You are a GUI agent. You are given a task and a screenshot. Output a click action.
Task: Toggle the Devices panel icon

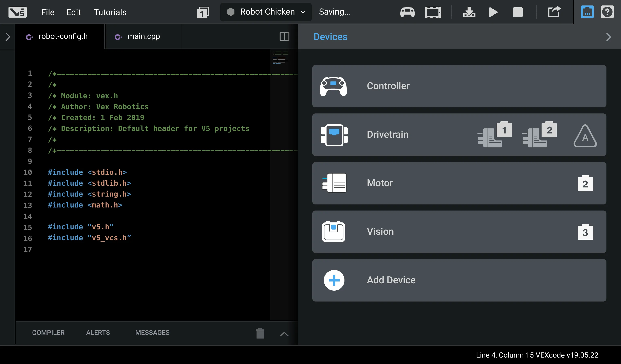click(x=587, y=12)
